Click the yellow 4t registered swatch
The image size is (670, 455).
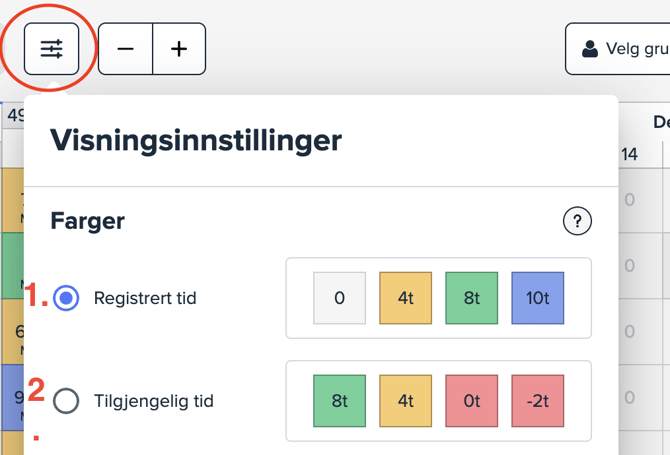[405, 298]
